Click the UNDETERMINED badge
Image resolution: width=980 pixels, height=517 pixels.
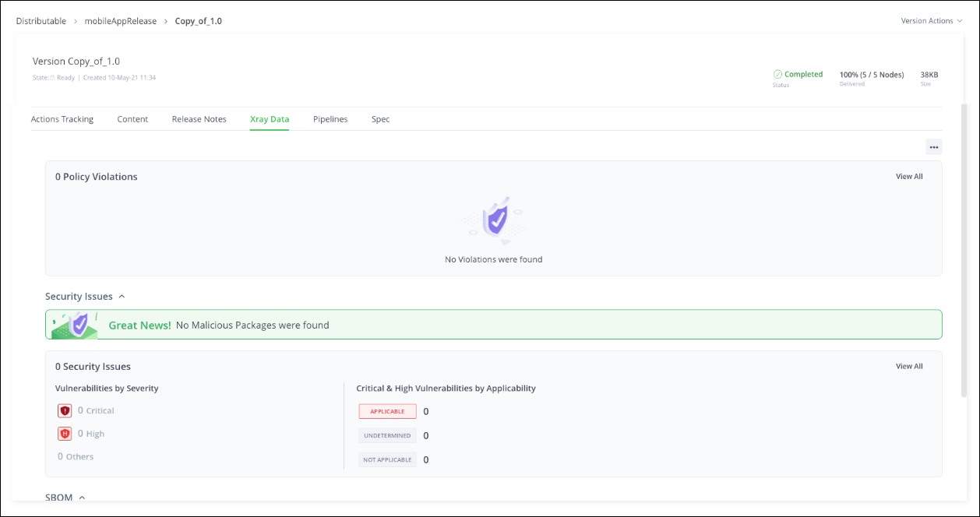tap(387, 435)
